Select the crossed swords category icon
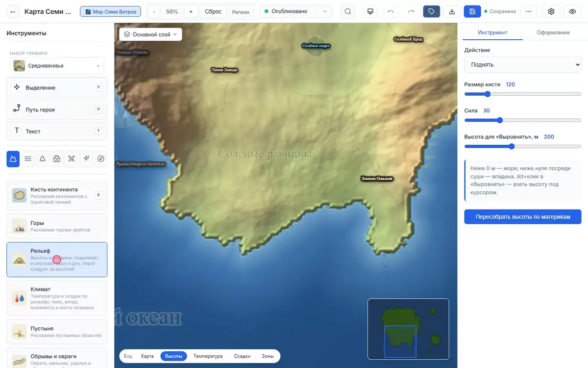The width and height of the screenshot is (588, 368). coord(72,158)
